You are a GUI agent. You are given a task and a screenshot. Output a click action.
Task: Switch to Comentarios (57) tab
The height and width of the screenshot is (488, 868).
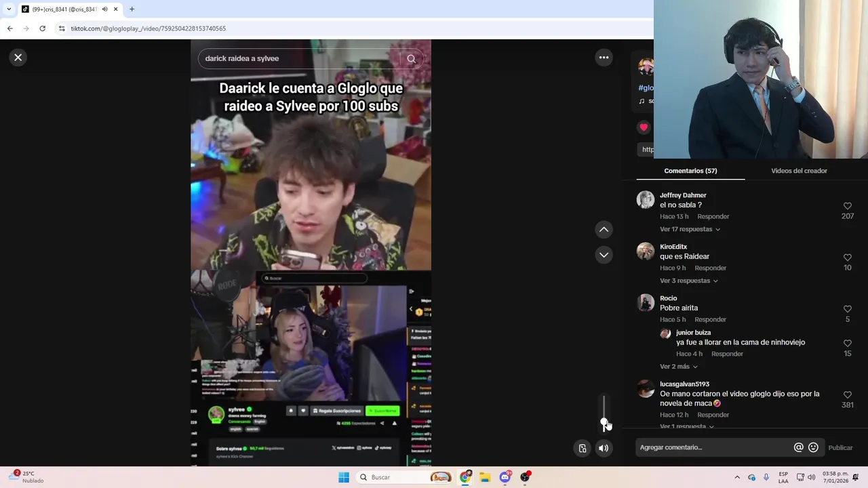tap(690, 171)
